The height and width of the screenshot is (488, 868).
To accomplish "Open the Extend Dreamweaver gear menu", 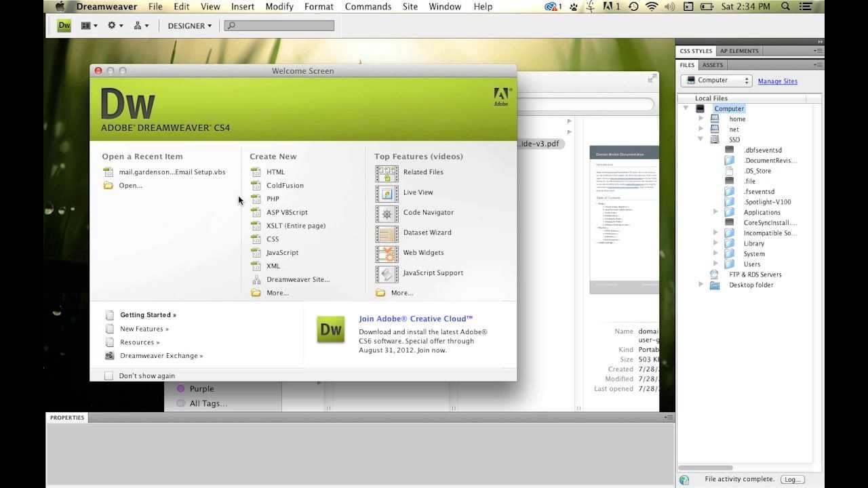I will pos(115,26).
